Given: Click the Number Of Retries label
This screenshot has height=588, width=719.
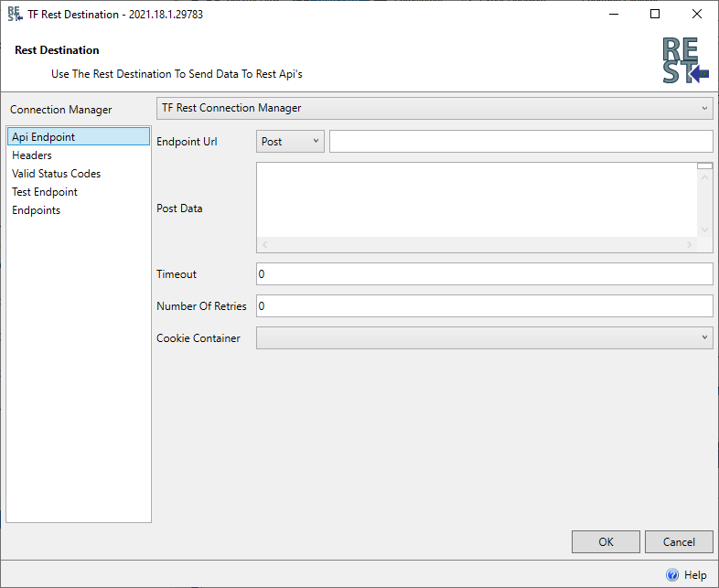Looking at the screenshot, I should point(202,306).
